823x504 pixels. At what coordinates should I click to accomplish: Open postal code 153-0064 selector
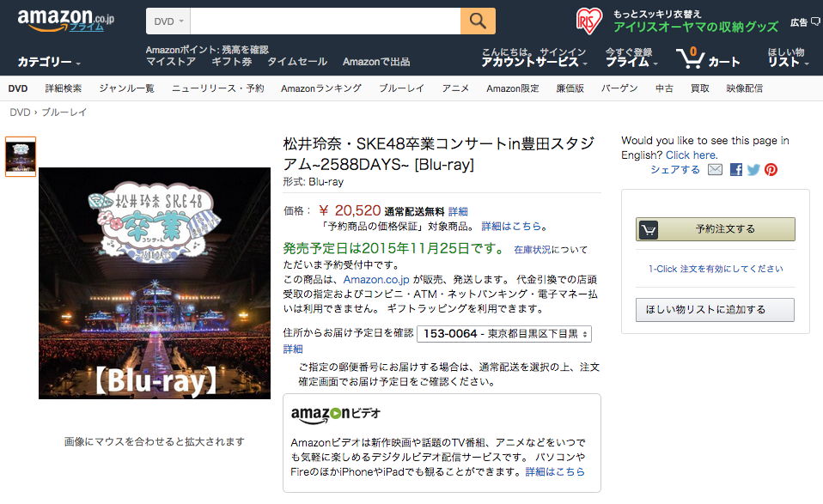504,334
